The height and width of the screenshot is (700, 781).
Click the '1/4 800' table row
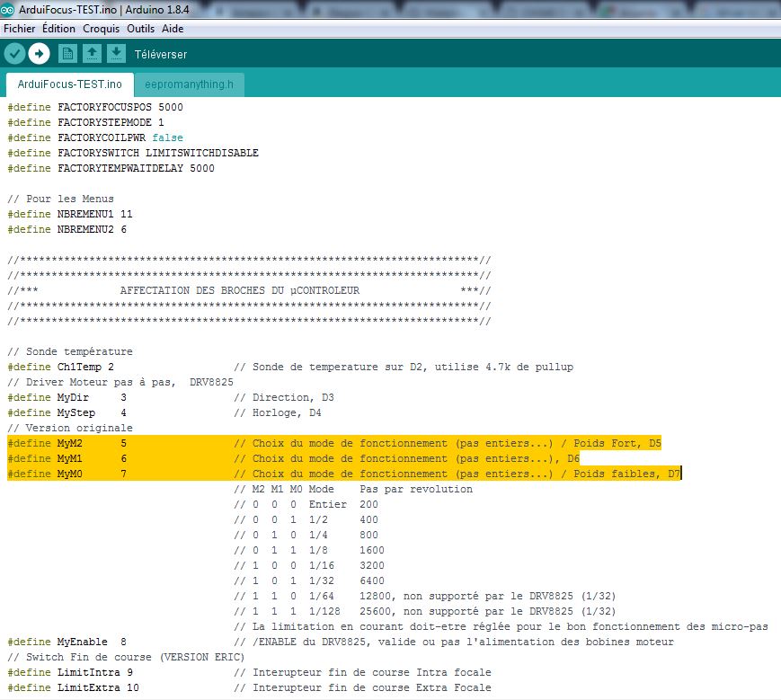tap(306, 535)
